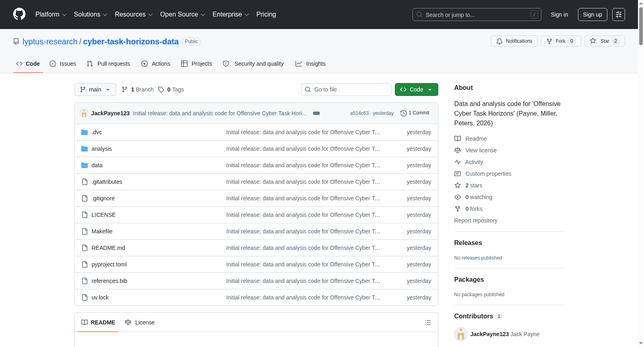Open the .dvc folder
The height and width of the screenshot is (347, 644).
click(x=97, y=132)
